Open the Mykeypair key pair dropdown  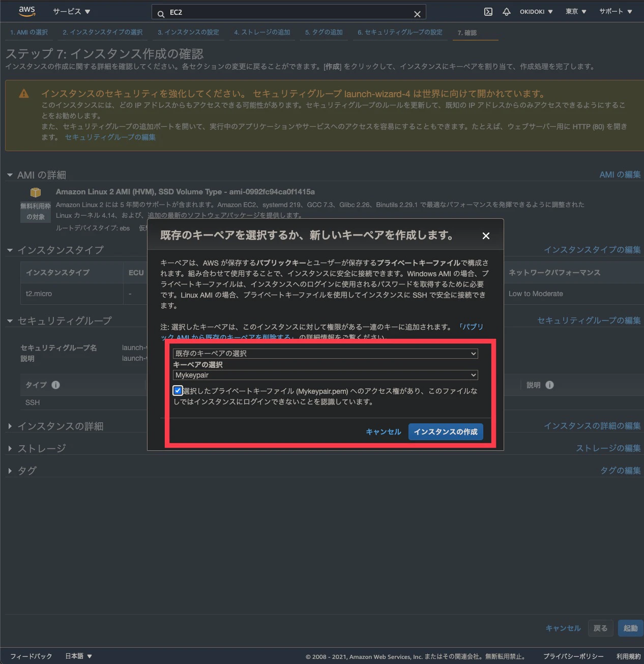[326, 375]
